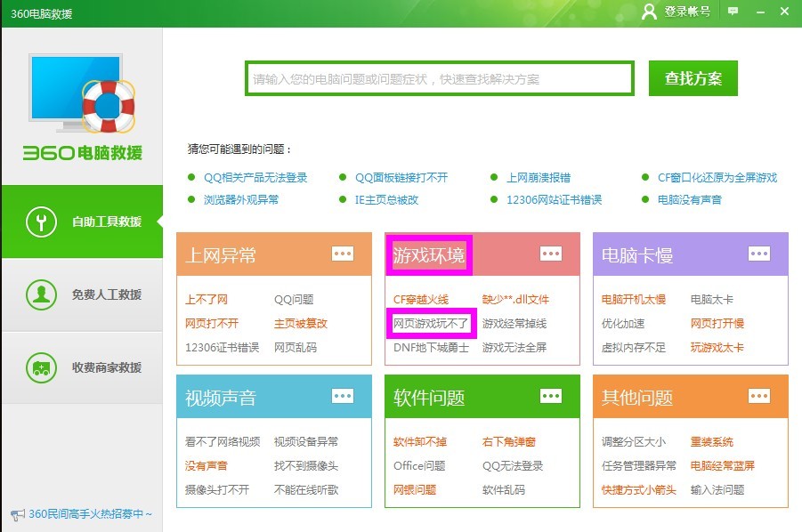The height and width of the screenshot is (532, 802).
Task: Click 电脑太卡 fix
Action: [712, 300]
